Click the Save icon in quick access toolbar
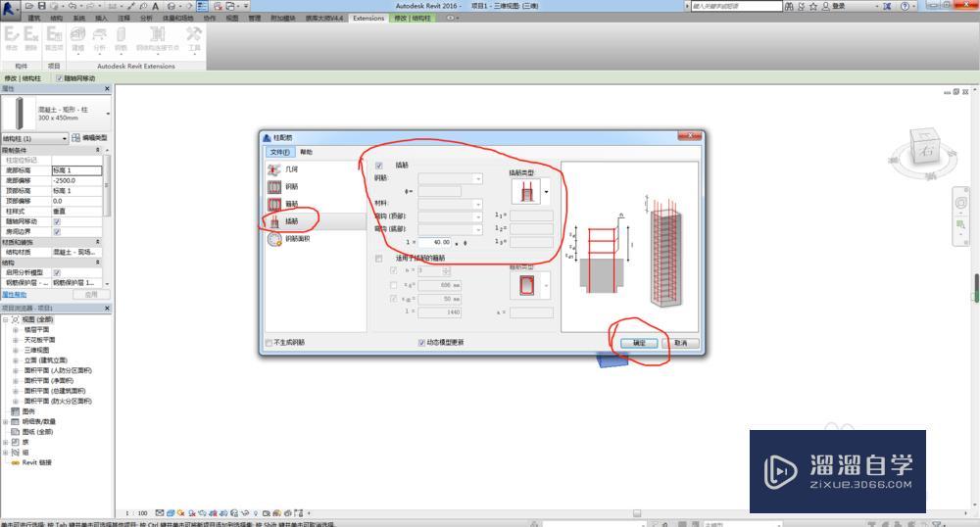980x527 pixels. (42, 6)
